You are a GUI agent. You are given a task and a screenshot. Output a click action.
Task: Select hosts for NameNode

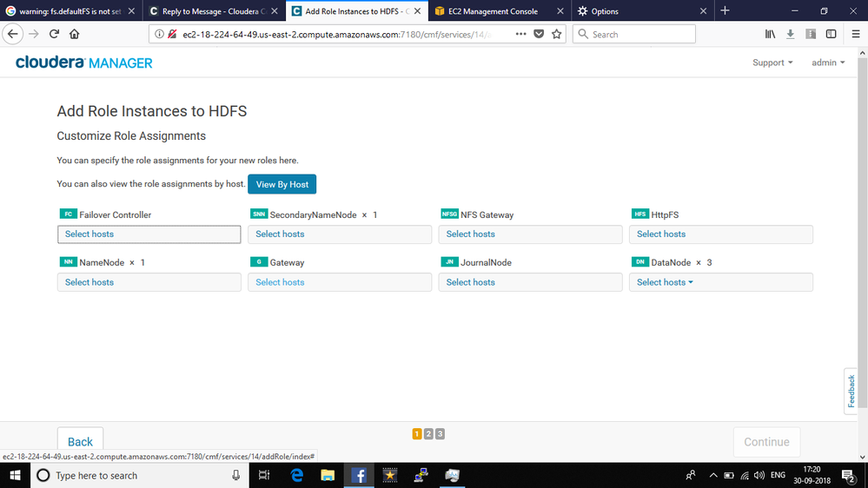[149, 282]
